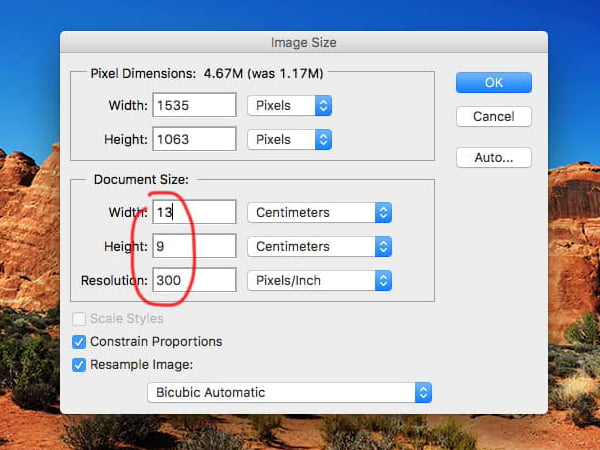Open document Width Centimeters dropdown
This screenshot has width=600, height=450.
click(319, 212)
